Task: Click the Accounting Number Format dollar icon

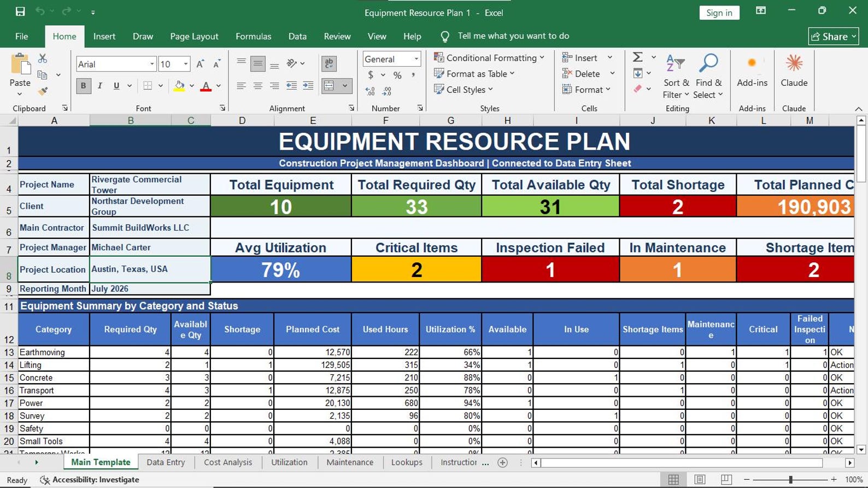Action: (371, 75)
